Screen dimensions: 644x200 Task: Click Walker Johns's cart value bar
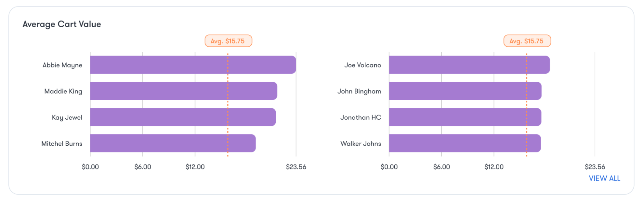coord(465,143)
